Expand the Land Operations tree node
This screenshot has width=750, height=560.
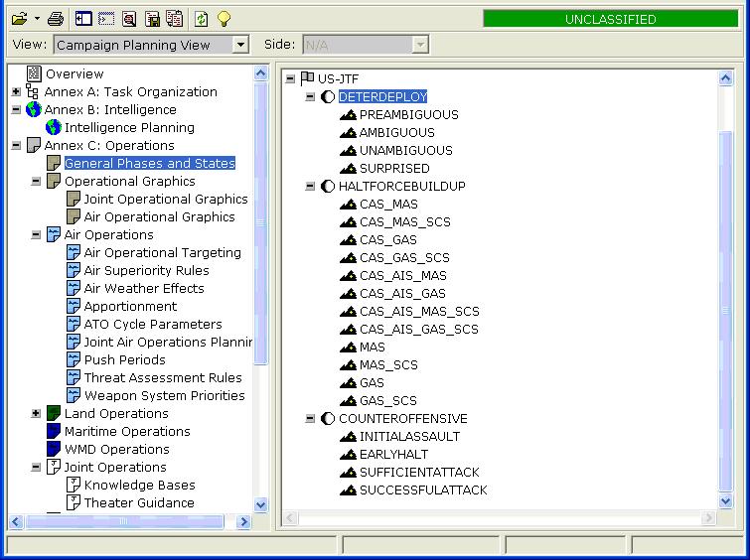coord(37,414)
